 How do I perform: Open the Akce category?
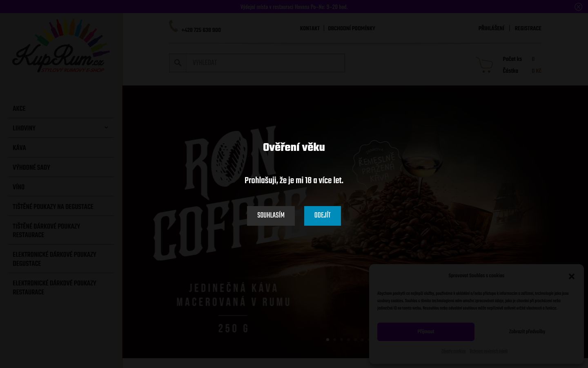19,109
